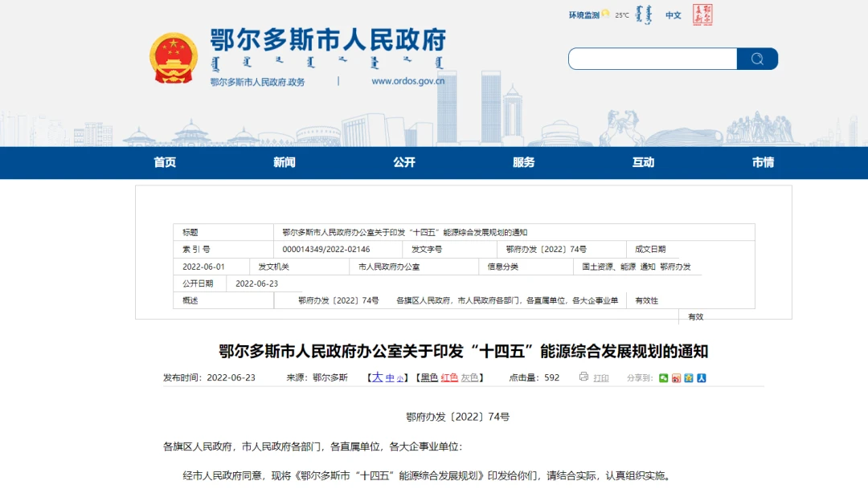
Task: Share article via WeChat icon
Action: (663, 377)
